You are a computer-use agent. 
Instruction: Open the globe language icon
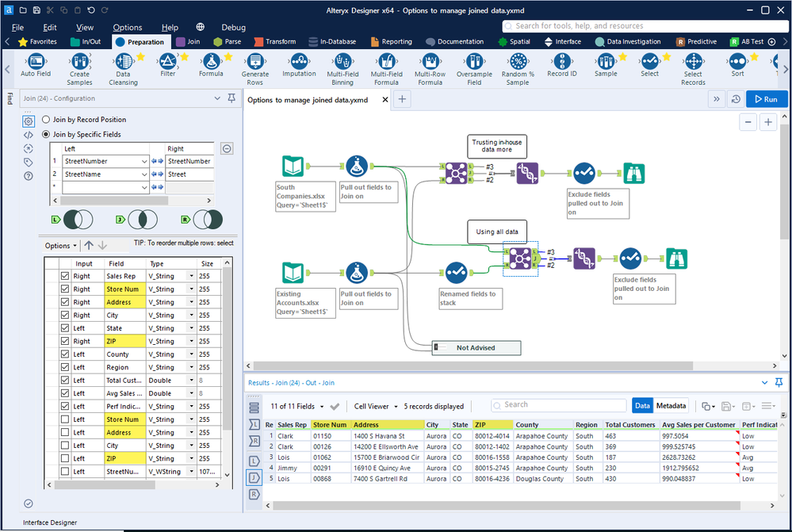(200, 27)
